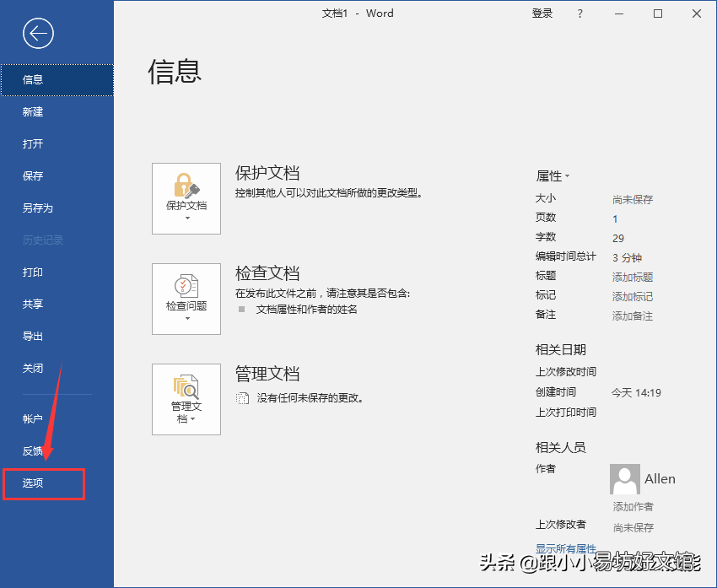Click the 管理文档 heading text

267,374
